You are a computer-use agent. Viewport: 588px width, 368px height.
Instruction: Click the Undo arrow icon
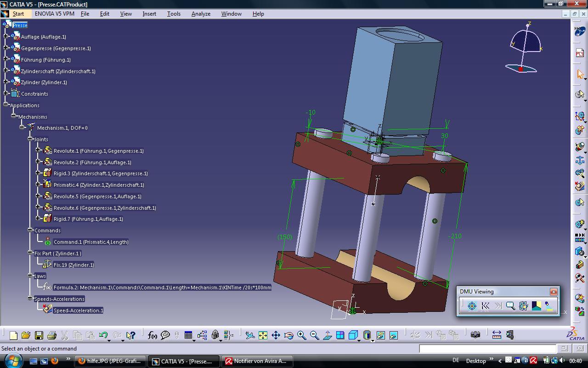tap(103, 335)
